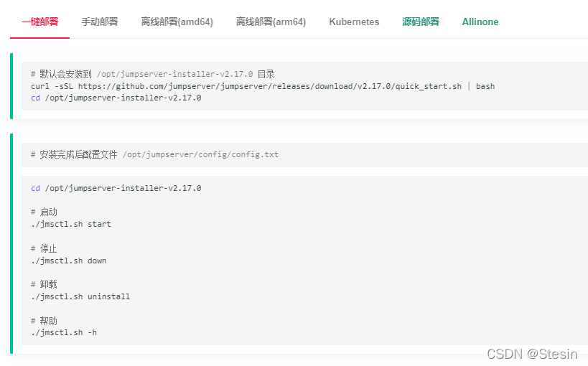
Task: Go to the 源码部署 tab
Action: click(x=421, y=22)
